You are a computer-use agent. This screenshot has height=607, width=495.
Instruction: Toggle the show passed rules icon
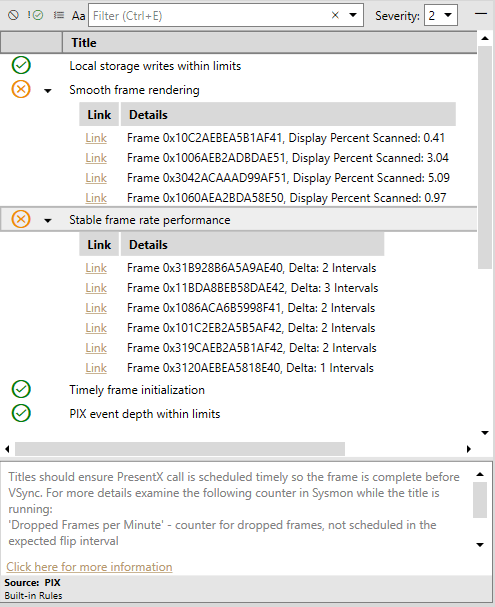pyautogui.click(x=35, y=15)
